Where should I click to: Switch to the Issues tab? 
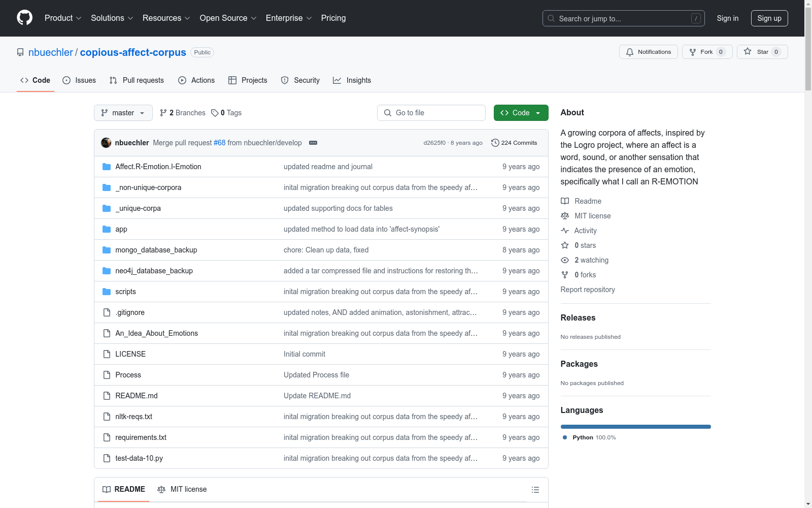click(79, 80)
